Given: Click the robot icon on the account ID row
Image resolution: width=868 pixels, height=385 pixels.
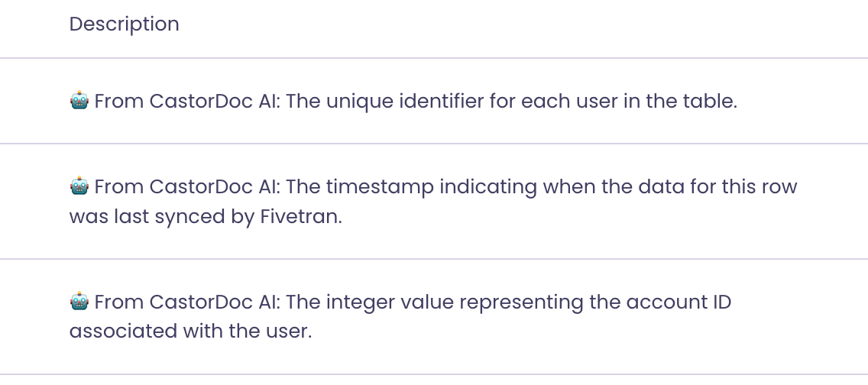Looking at the screenshot, I should 79,302.
